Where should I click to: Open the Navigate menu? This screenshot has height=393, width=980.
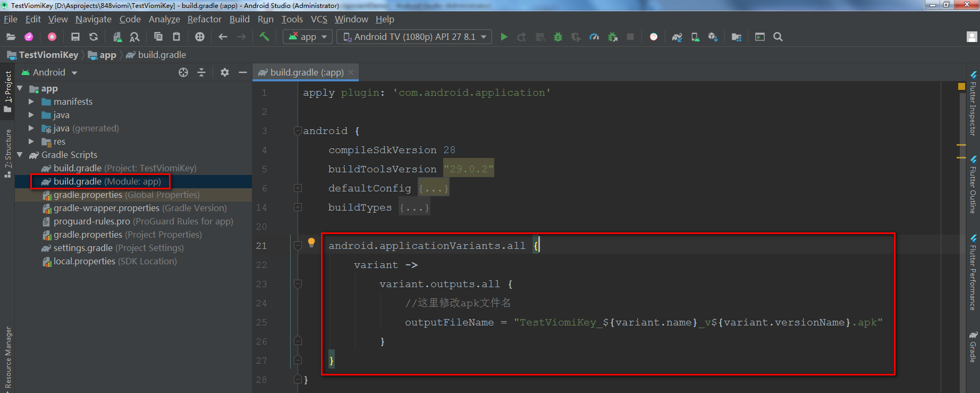94,19
